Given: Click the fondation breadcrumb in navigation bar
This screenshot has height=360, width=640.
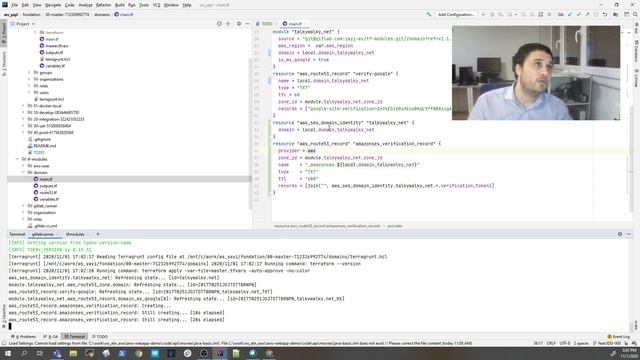Looking at the screenshot, I should [x=31, y=14].
